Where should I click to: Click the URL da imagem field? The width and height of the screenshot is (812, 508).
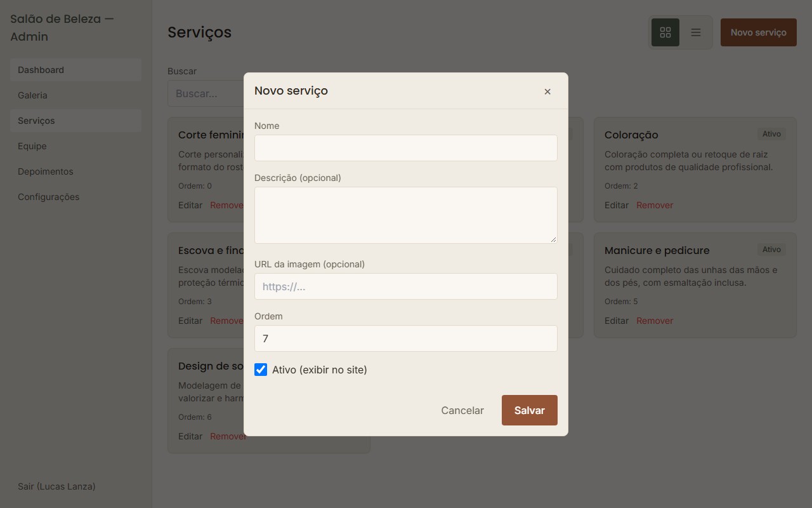point(406,286)
